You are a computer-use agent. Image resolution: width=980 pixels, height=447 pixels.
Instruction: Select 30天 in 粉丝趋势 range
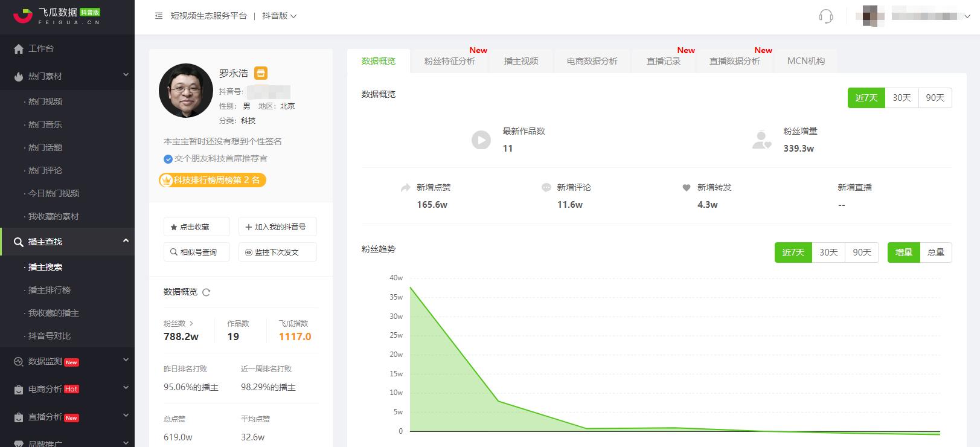(x=828, y=252)
